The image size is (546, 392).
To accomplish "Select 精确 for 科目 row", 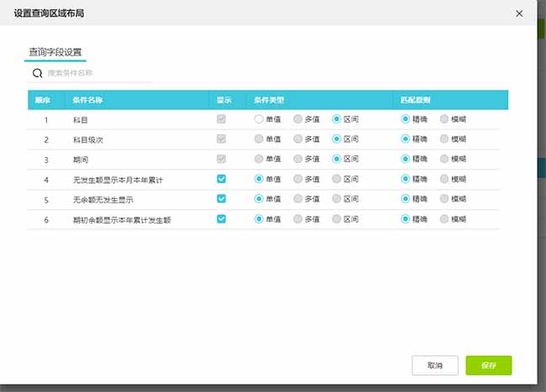I will tap(405, 119).
